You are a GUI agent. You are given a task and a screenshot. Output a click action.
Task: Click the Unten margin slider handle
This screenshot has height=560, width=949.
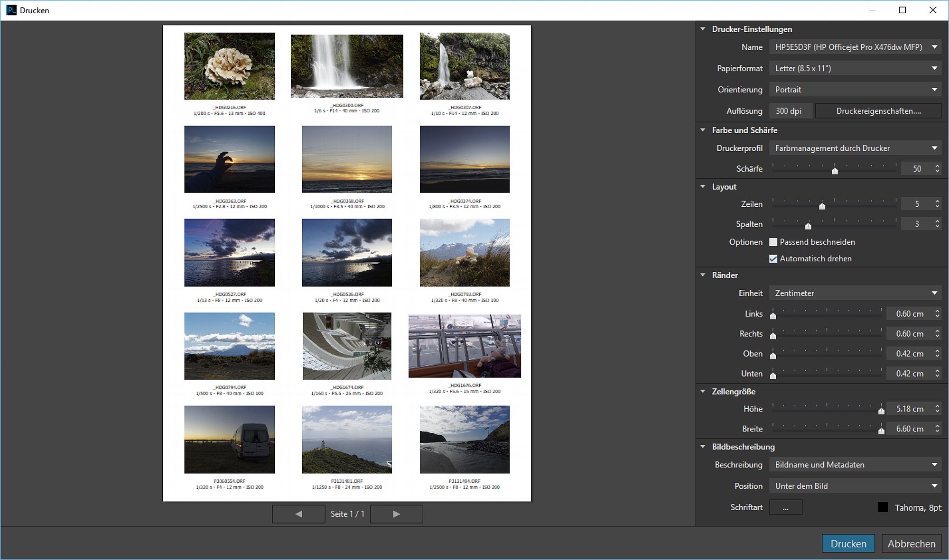tap(773, 376)
